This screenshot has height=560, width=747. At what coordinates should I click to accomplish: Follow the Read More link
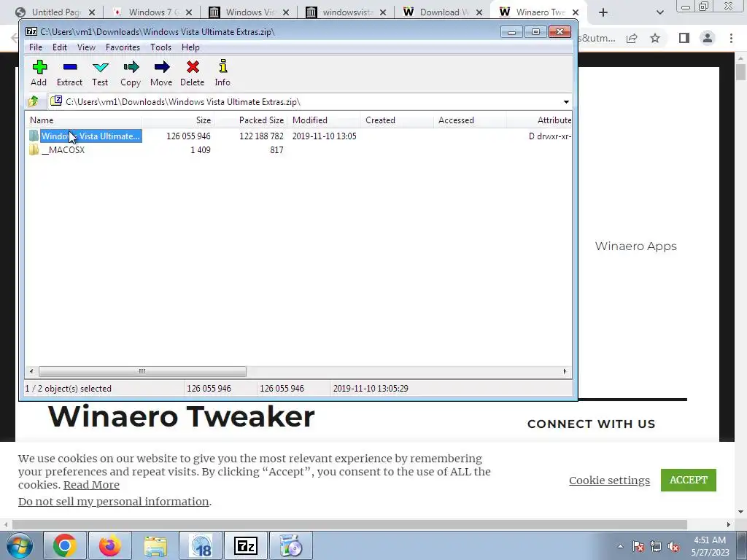[x=91, y=485]
